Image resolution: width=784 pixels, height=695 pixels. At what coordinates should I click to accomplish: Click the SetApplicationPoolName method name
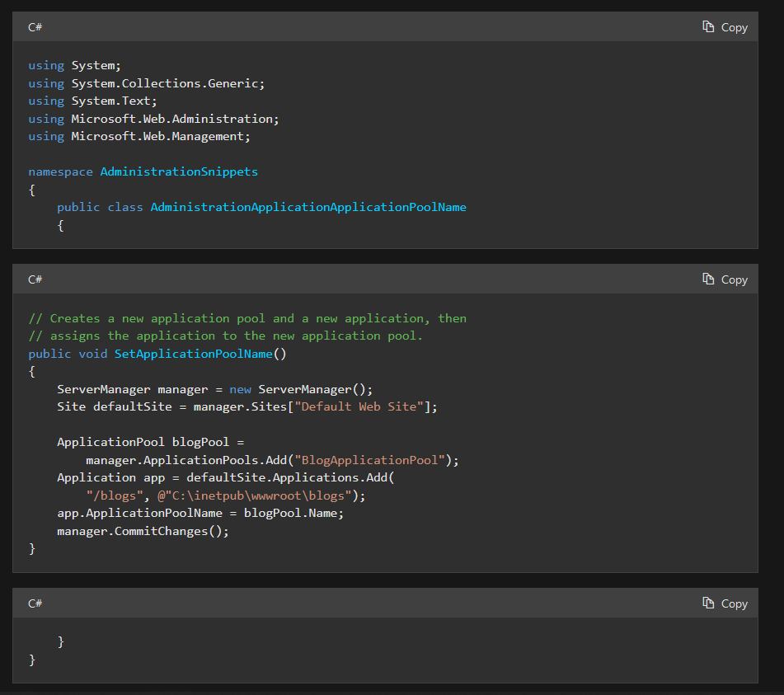point(194,354)
